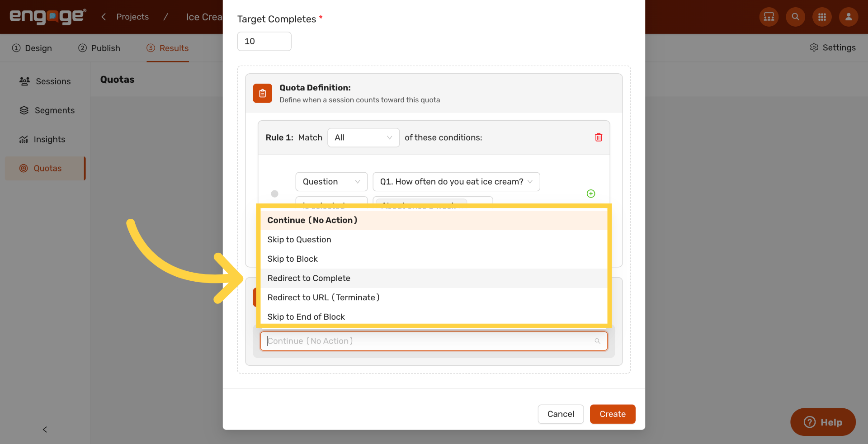Open the Projects breadcrumb link

click(132, 17)
